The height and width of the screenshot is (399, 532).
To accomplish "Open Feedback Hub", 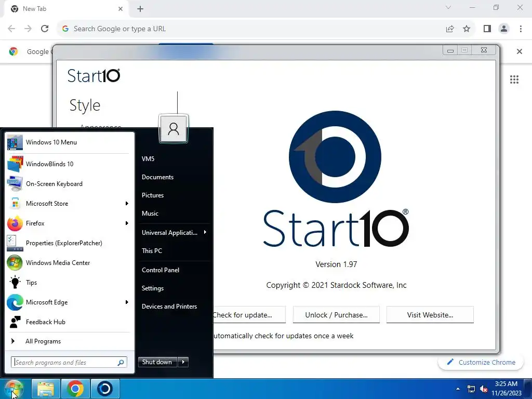I will (x=70, y=322).
